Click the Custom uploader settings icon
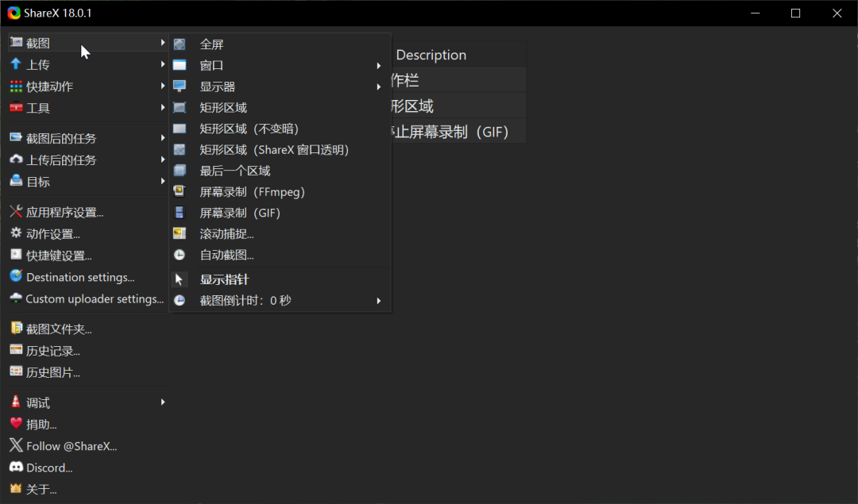Screen dimensions: 858x504 [16, 298]
